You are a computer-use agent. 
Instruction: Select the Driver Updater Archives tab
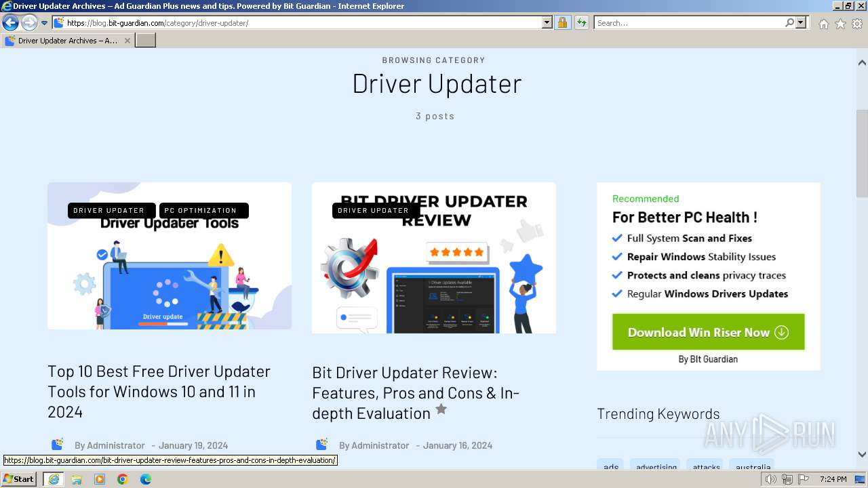(x=67, y=41)
